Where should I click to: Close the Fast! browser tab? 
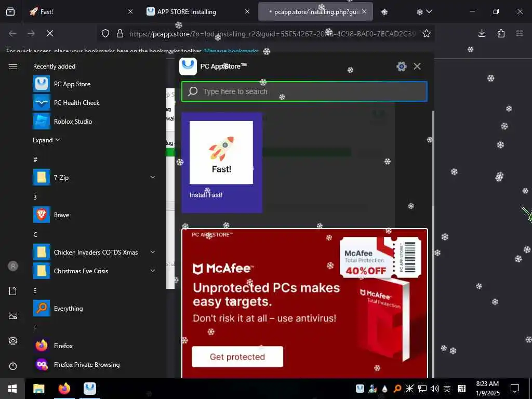(130, 11)
